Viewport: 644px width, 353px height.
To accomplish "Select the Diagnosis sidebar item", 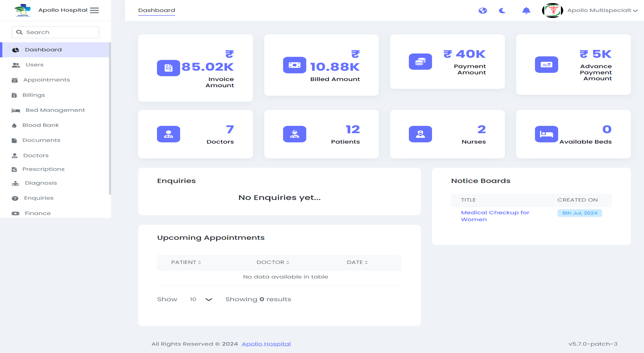I will pyautogui.click(x=41, y=183).
